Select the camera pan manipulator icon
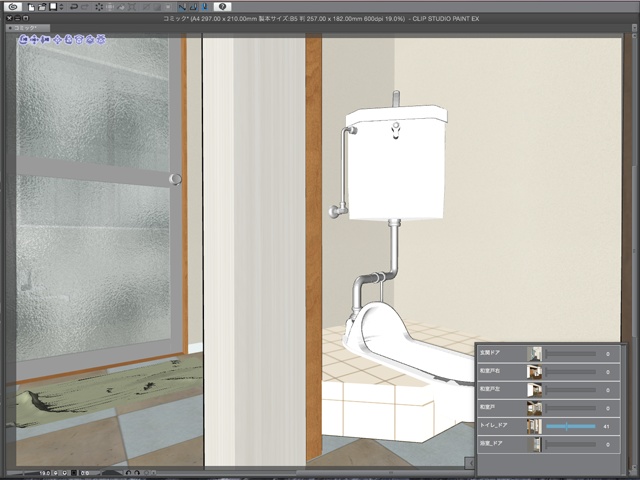The width and height of the screenshot is (640, 480). pyautogui.click(x=34, y=40)
